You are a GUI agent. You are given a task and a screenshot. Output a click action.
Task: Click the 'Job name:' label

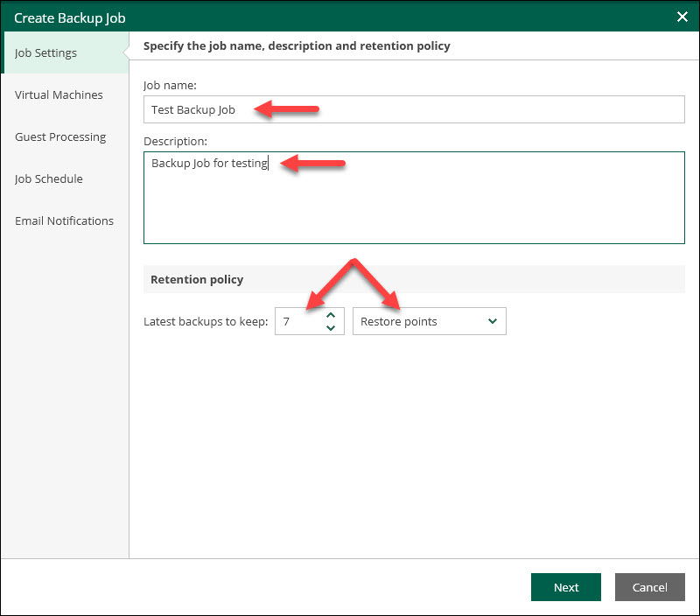[x=170, y=85]
